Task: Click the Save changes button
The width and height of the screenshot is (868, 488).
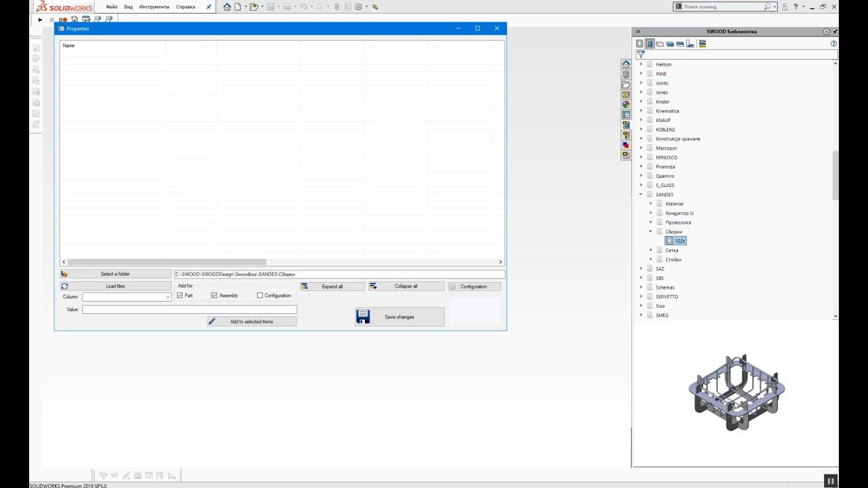Action: tap(399, 317)
